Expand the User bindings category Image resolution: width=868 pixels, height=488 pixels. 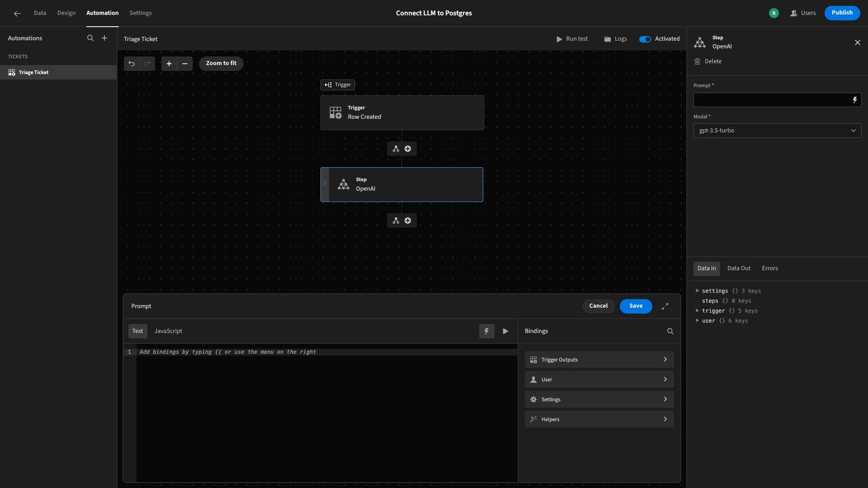599,380
